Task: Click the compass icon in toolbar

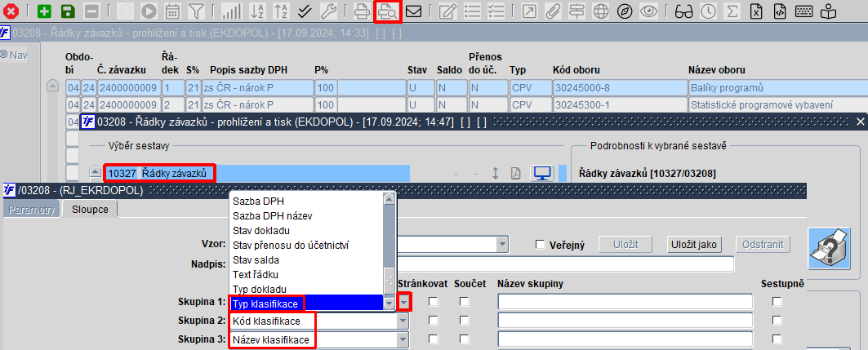Action: pos(625,11)
